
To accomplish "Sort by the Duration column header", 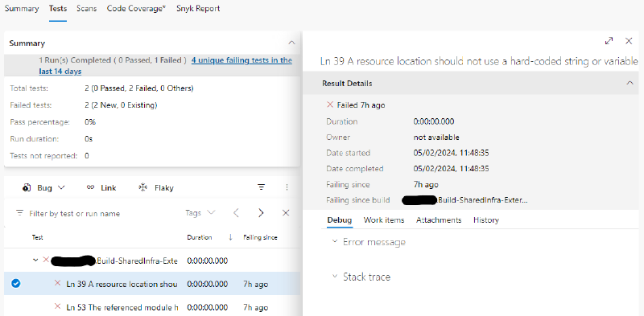I will pos(200,237).
